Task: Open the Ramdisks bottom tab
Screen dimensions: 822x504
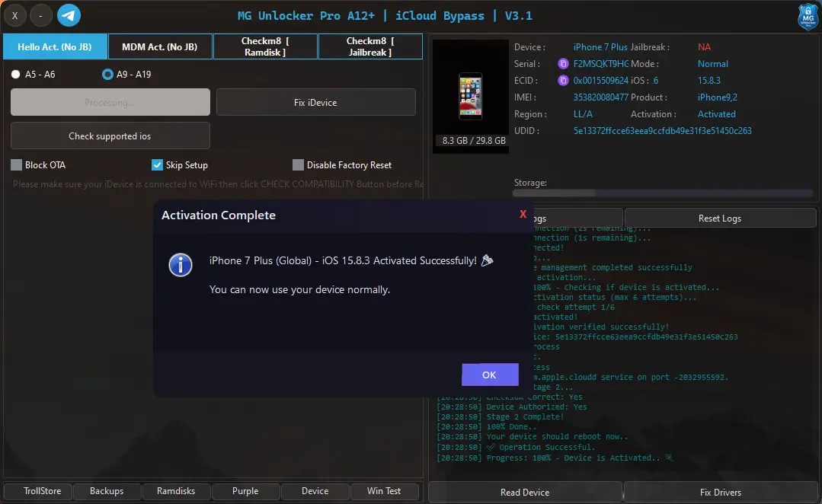Action: [x=176, y=491]
